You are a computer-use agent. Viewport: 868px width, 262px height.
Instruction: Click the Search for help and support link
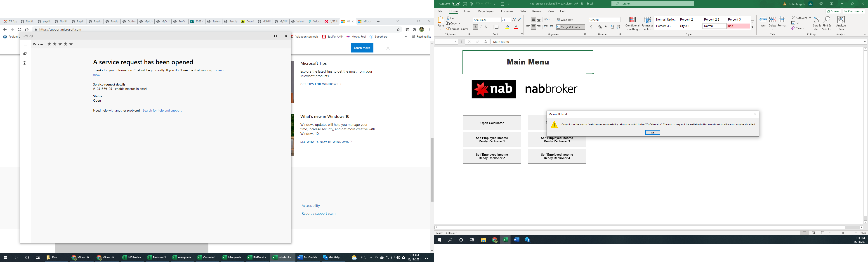click(x=162, y=110)
